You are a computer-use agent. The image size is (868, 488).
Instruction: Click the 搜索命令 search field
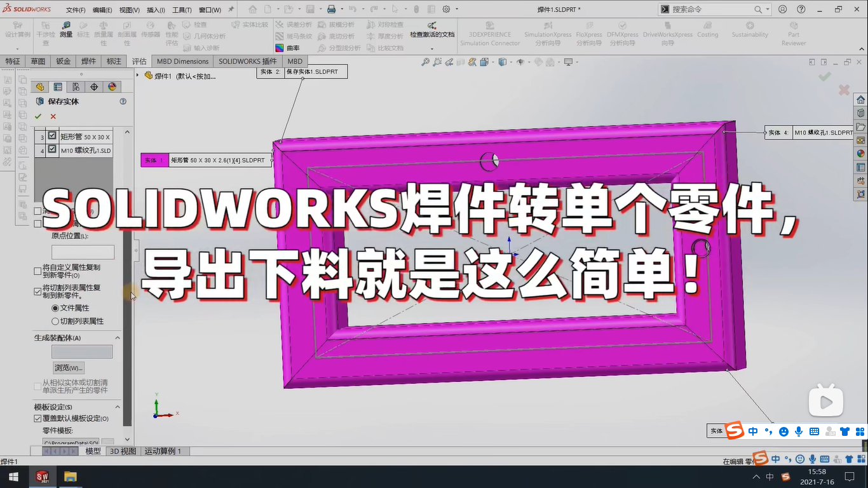[x=711, y=10]
